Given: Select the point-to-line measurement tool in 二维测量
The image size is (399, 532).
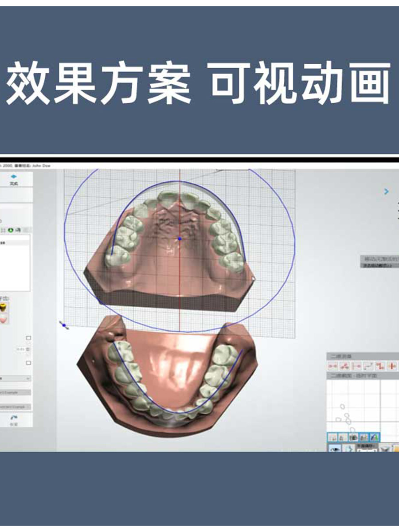Looking at the screenshot, I should [x=356, y=366].
